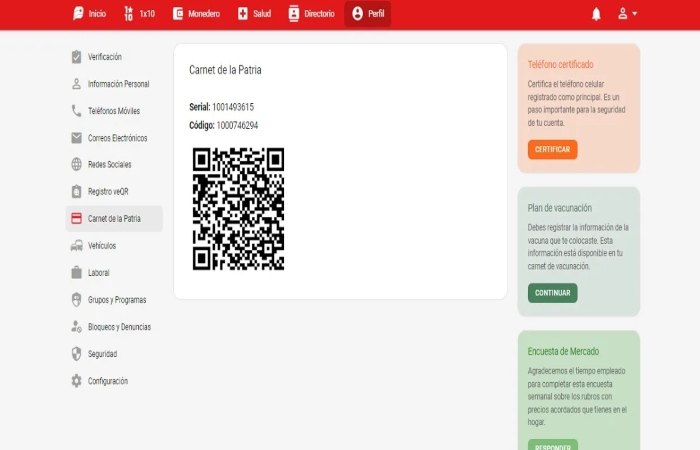Select Carnet de la Patria sidebar label
This screenshot has width=700, height=450.
114,218
